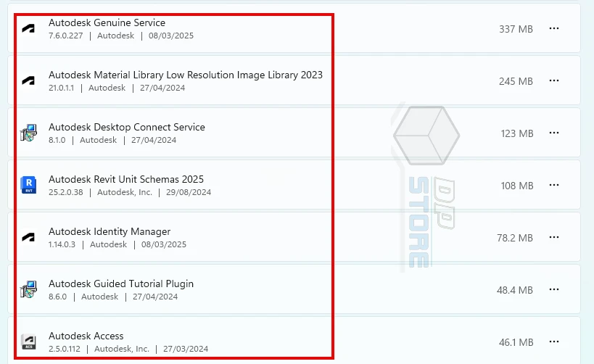Click version 25.2.0.38 text
Image resolution: width=594 pixels, height=364 pixels.
tap(65, 192)
